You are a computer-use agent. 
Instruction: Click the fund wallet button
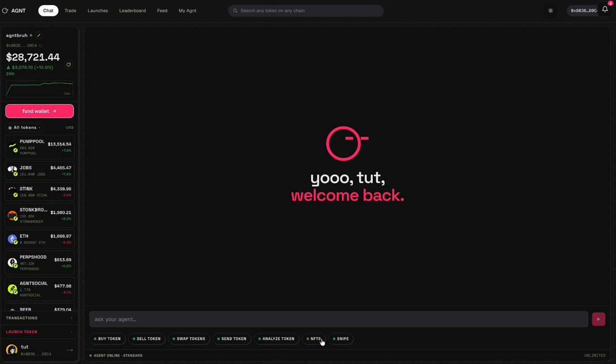click(x=40, y=111)
